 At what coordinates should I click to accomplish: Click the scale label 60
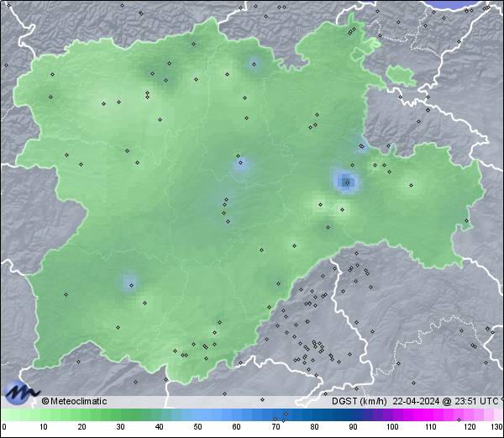[236, 427]
